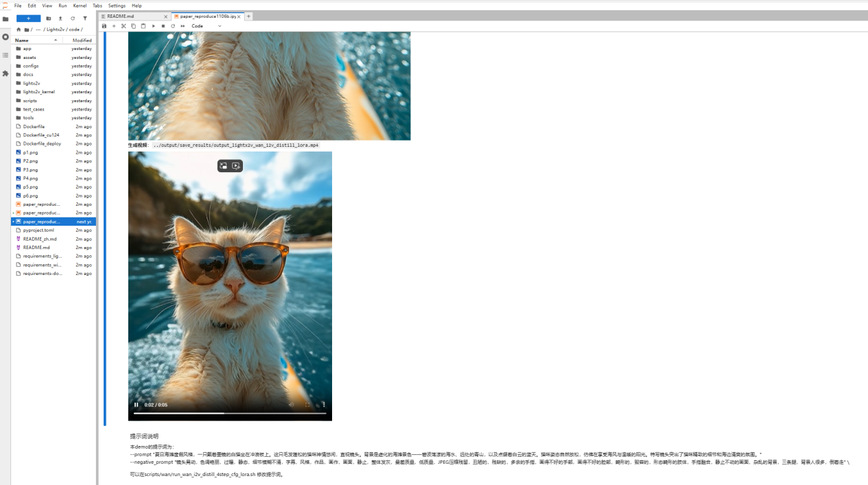
Task: Click the video picture-in-picture overlay icon
Action: click(224, 166)
